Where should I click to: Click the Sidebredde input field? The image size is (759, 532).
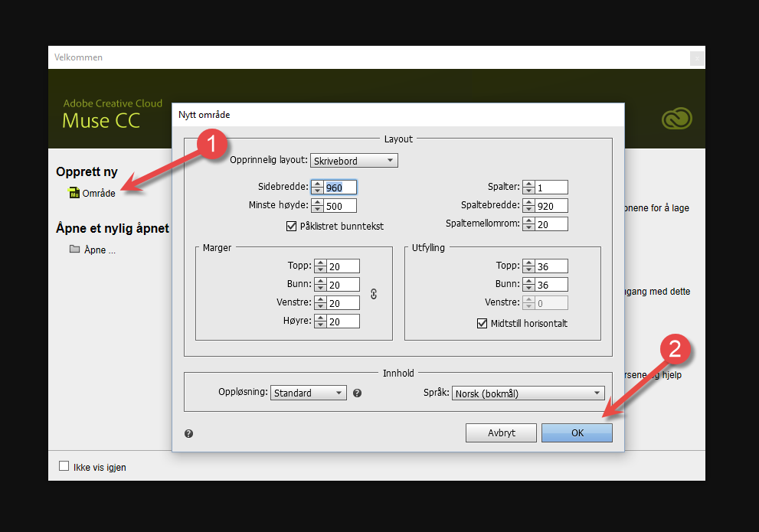click(340, 188)
